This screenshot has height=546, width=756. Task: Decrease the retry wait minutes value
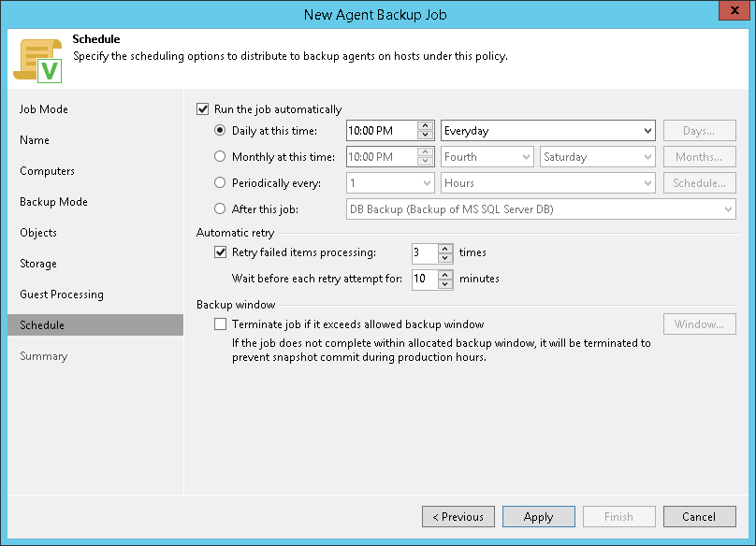click(x=445, y=282)
